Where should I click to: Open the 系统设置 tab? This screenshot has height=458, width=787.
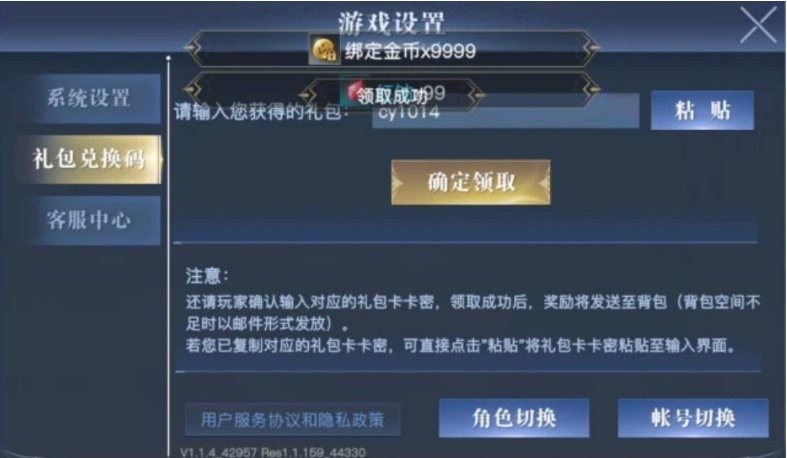(x=89, y=98)
